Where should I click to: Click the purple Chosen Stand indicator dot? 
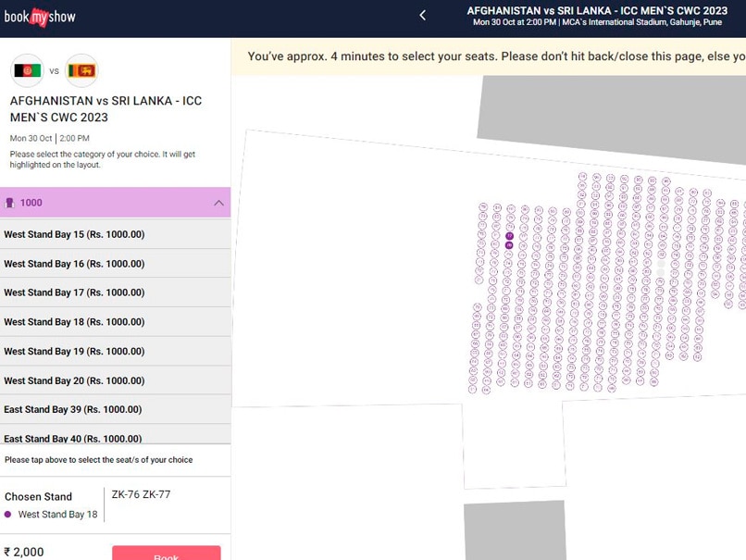coord(7,515)
